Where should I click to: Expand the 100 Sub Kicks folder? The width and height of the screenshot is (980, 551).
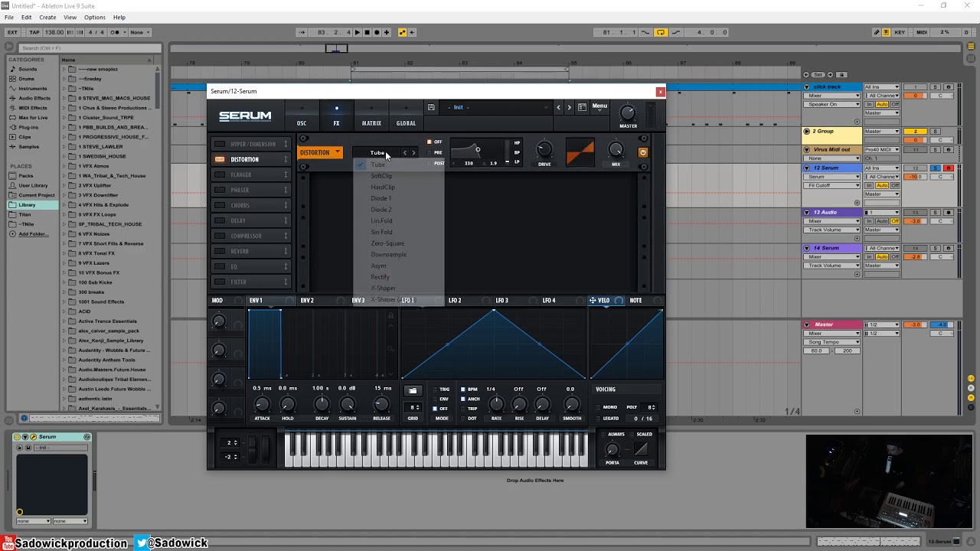coord(64,282)
